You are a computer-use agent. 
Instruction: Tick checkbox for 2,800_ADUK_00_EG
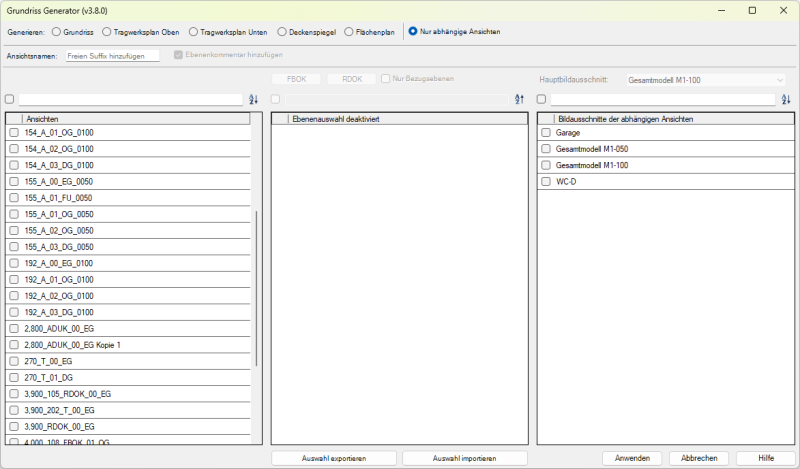click(14, 329)
